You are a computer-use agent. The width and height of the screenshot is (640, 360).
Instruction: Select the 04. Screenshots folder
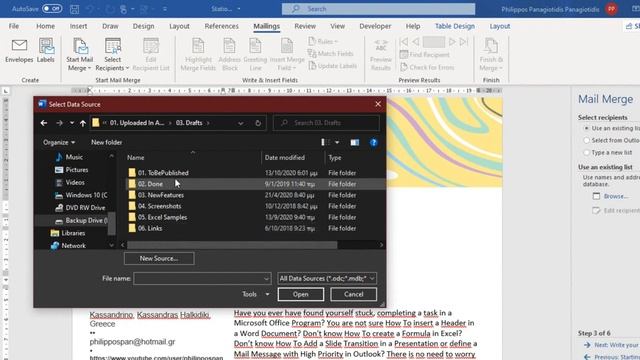(x=159, y=206)
